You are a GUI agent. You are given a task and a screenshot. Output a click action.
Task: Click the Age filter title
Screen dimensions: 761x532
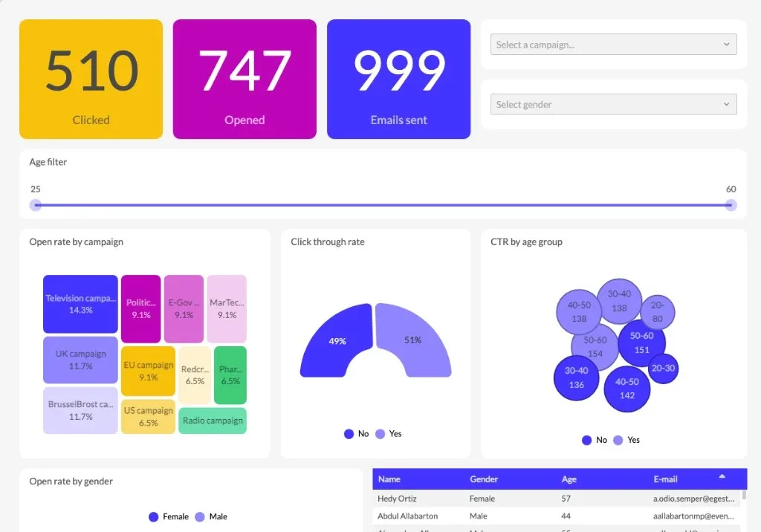click(x=48, y=162)
